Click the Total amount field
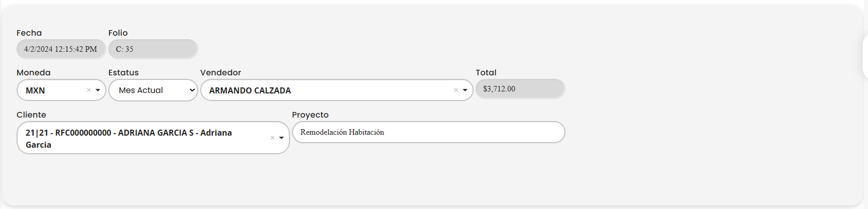 [x=520, y=89]
